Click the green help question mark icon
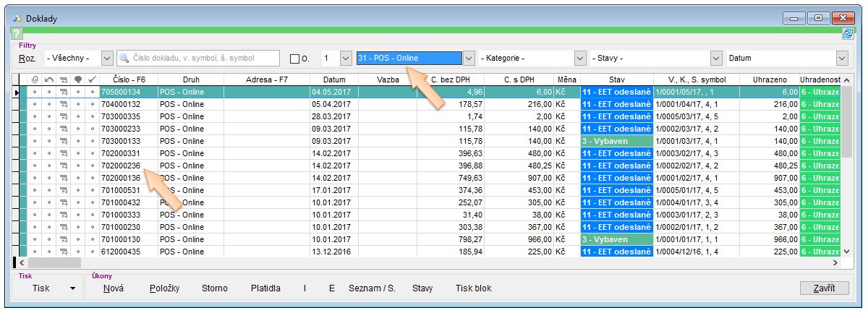The width and height of the screenshot is (868, 313). click(x=17, y=34)
